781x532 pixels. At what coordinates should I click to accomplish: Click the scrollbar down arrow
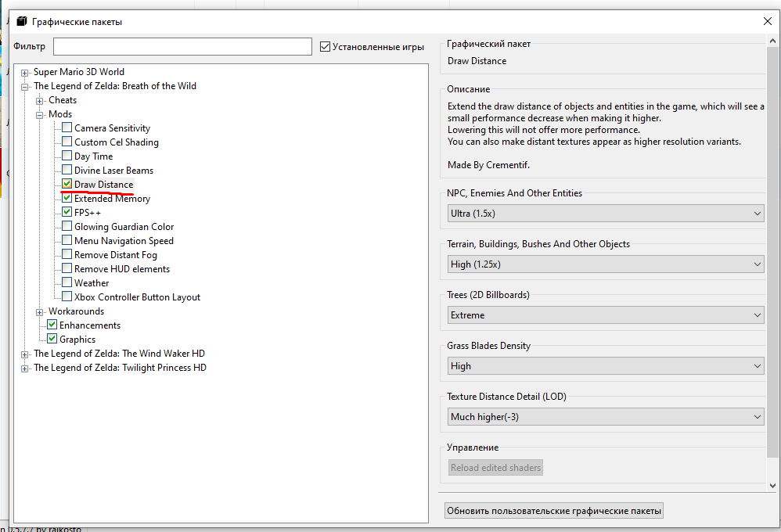click(x=772, y=485)
